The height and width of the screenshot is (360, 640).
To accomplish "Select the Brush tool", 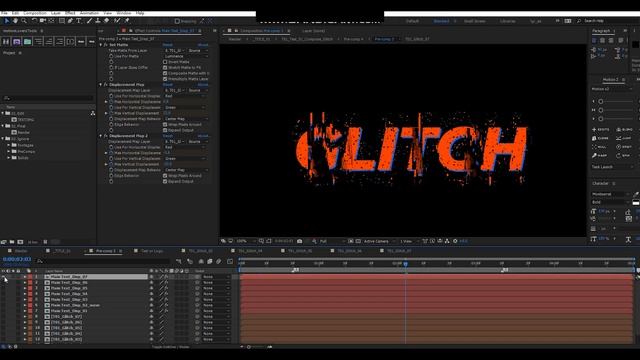I will coord(89,20).
